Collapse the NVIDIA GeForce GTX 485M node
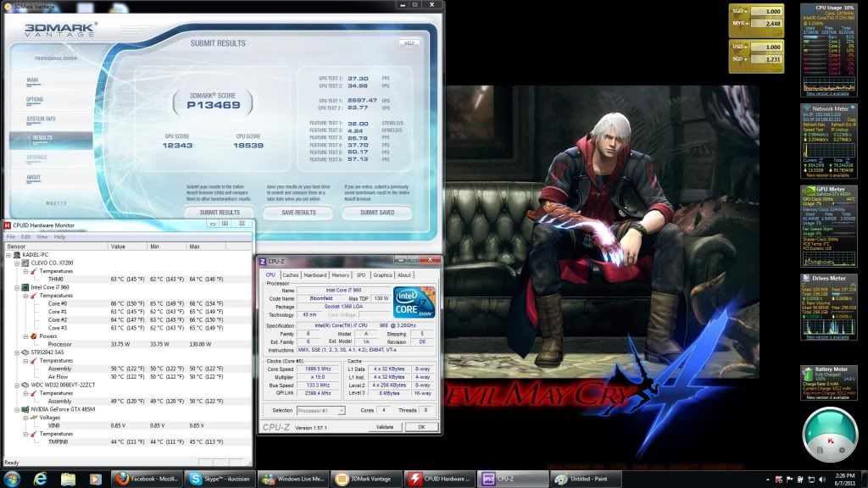 click(x=15, y=408)
